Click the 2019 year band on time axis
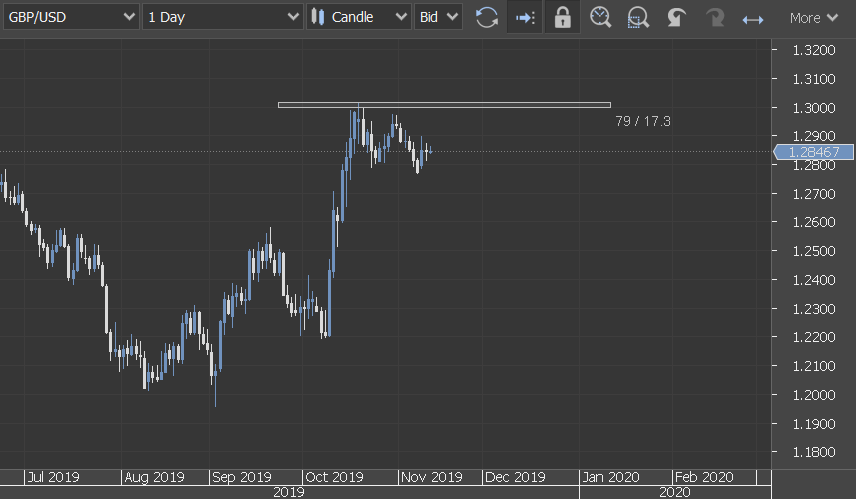The height and width of the screenshot is (499, 856). click(x=289, y=492)
